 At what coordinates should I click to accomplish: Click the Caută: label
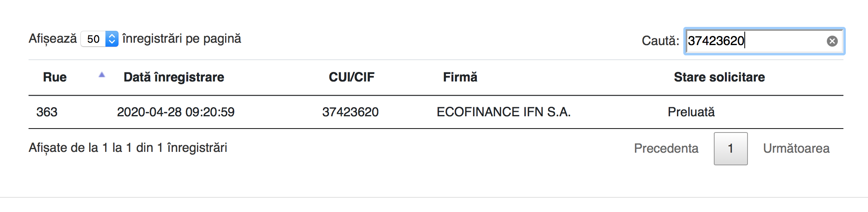tap(660, 41)
